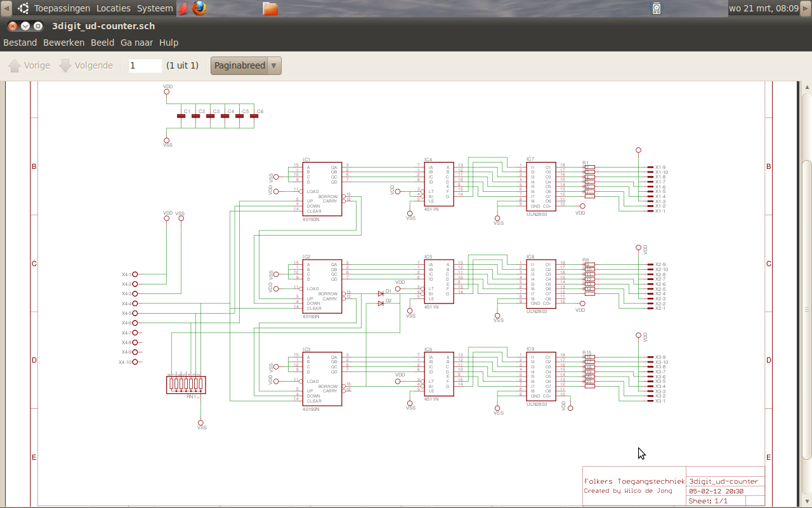
Task: Click the Ubuntu logo in top panel
Action: click(x=23, y=8)
